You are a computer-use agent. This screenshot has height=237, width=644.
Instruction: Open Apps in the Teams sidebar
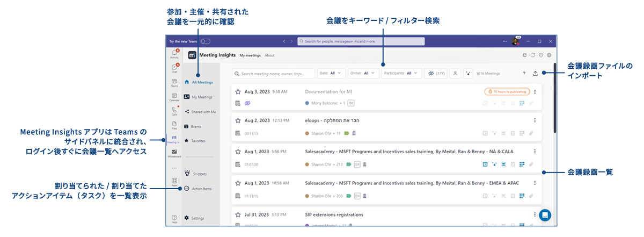[x=174, y=182]
